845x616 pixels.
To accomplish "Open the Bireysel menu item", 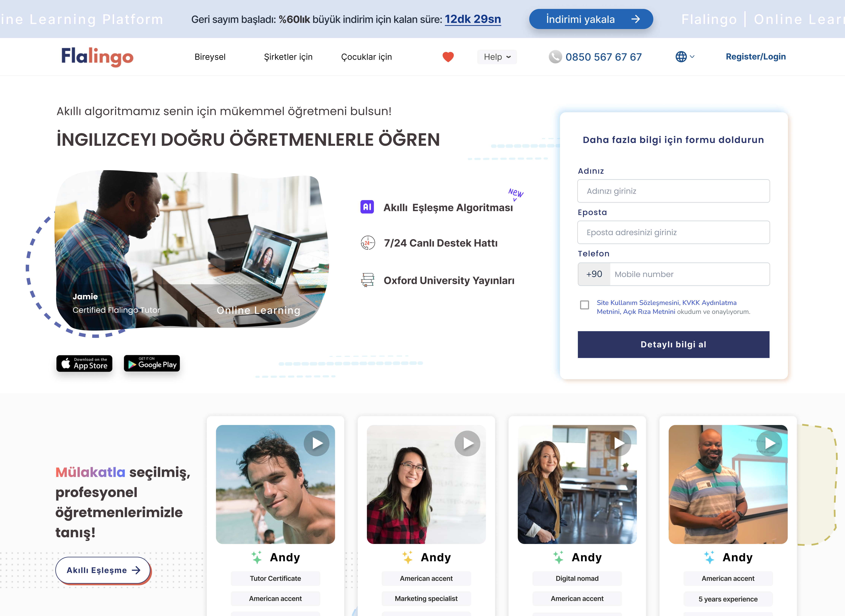I will click(210, 57).
